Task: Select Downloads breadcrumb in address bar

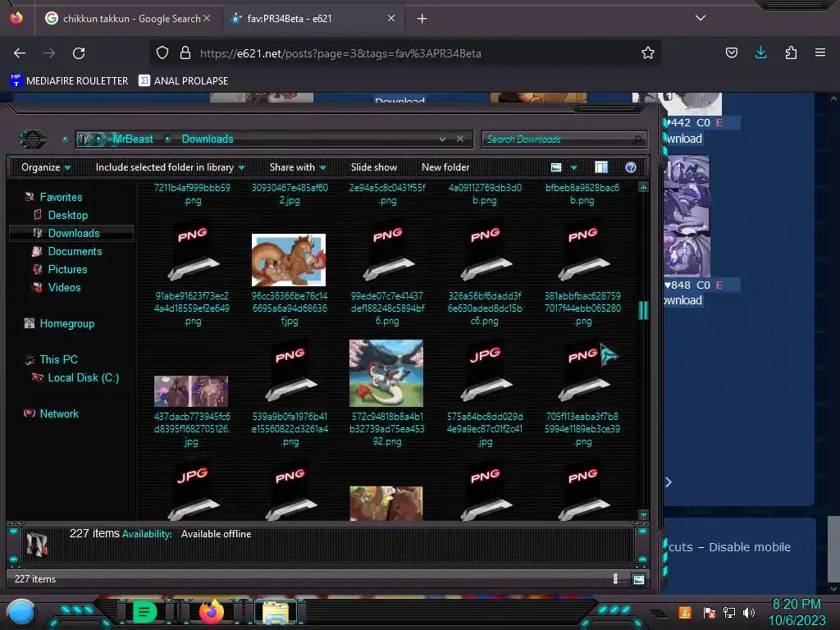Action: (x=208, y=139)
